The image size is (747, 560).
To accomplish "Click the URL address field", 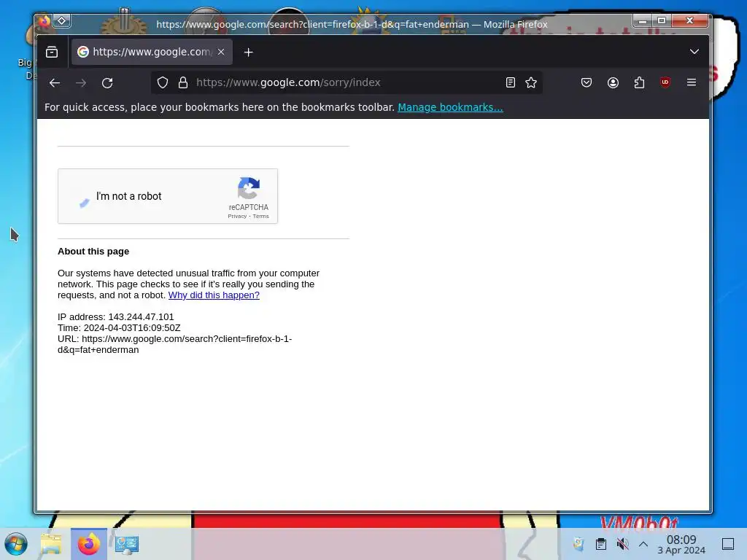I will click(347, 82).
